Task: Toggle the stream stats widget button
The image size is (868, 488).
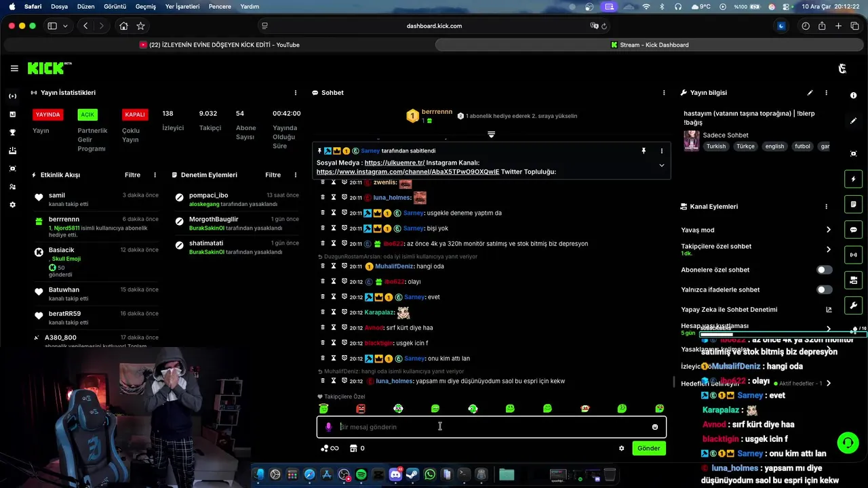Action: tap(854, 255)
